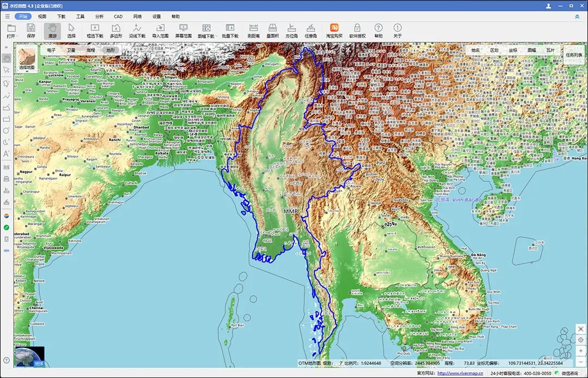Save the project with the 保存 icon

(x=31, y=31)
